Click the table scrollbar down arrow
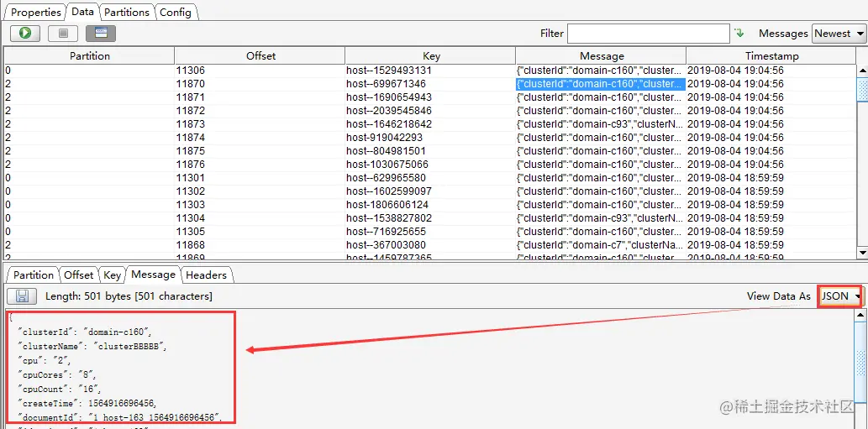This screenshot has width=868, height=429. 862,252
